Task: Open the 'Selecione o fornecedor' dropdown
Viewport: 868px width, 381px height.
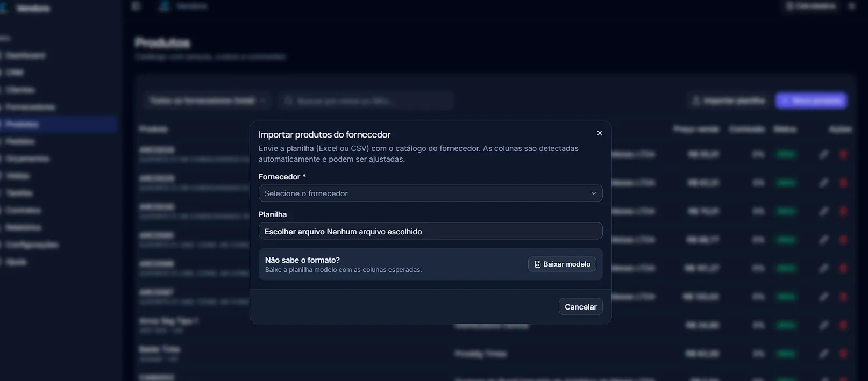Action: coord(430,193)
